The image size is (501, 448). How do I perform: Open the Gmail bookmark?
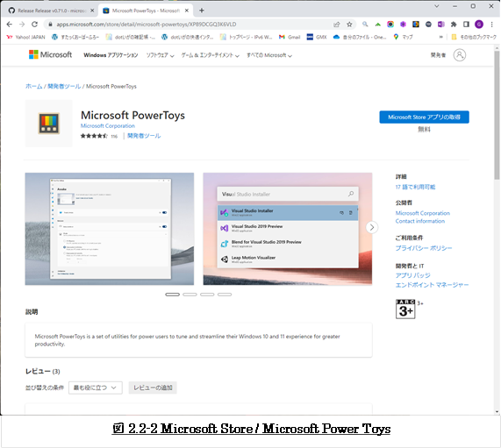click(290, 37)
